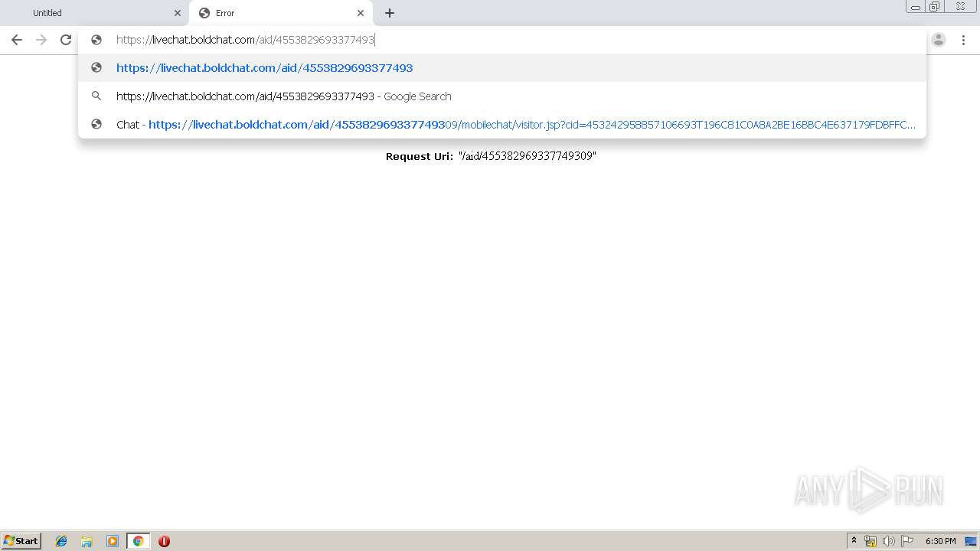Launch Internet Explorer from taskbar
Screen dimensions: 980x551
pos(61,541)
